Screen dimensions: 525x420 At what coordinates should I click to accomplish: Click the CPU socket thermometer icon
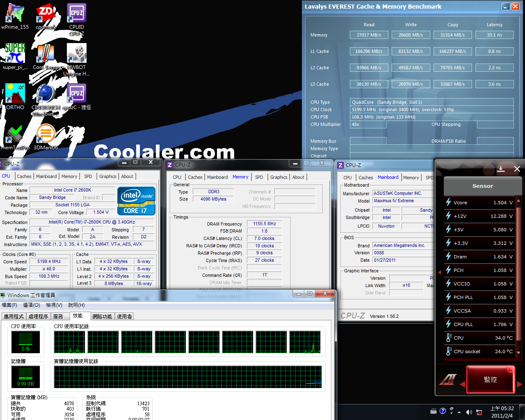click(449, 351)
